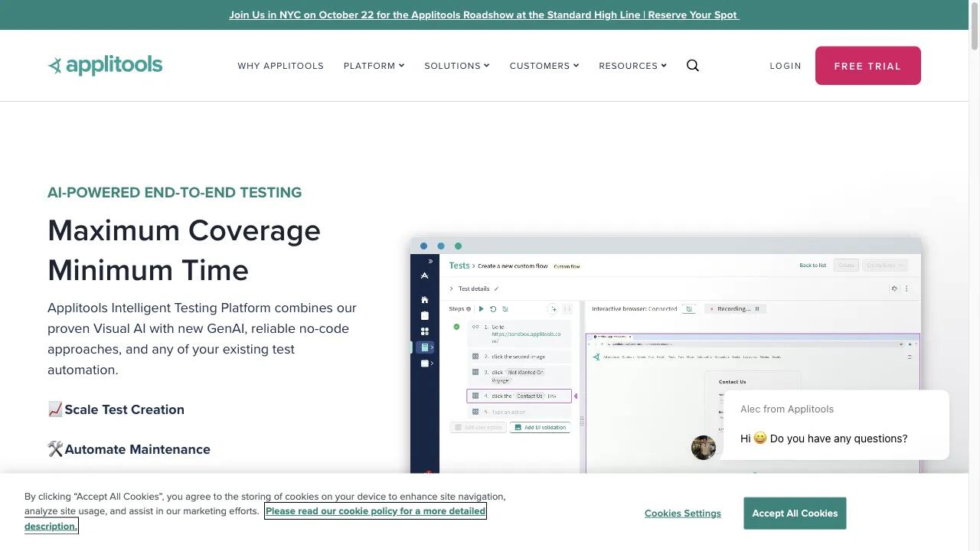Expand the Resources menu
This screenshot has height=551, width=980.
click(633, 66)
